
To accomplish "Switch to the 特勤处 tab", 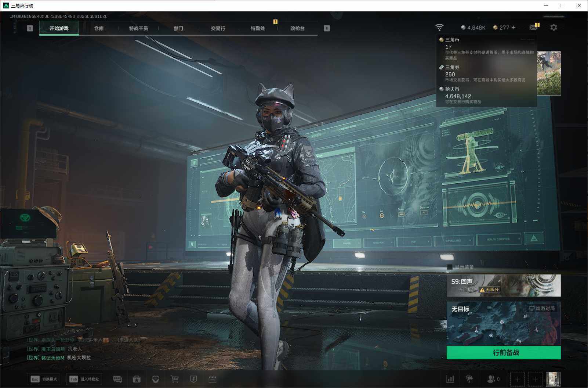I will tap(258, 28).
